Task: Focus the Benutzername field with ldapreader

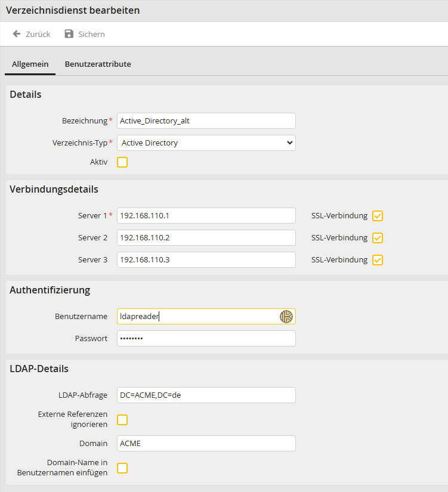Action: 206,316
